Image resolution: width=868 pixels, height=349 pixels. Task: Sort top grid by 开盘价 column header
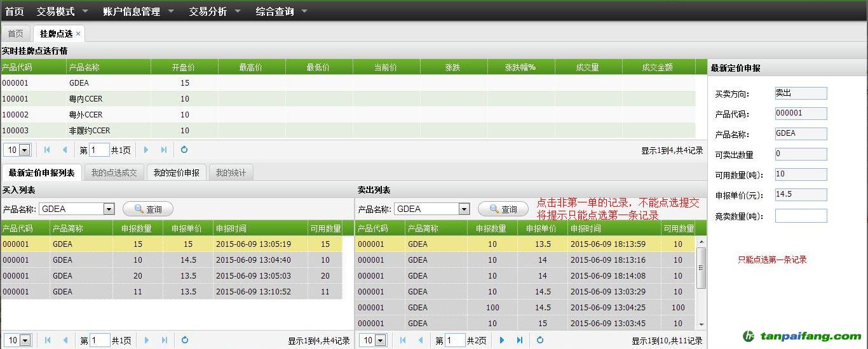(184, 67)
